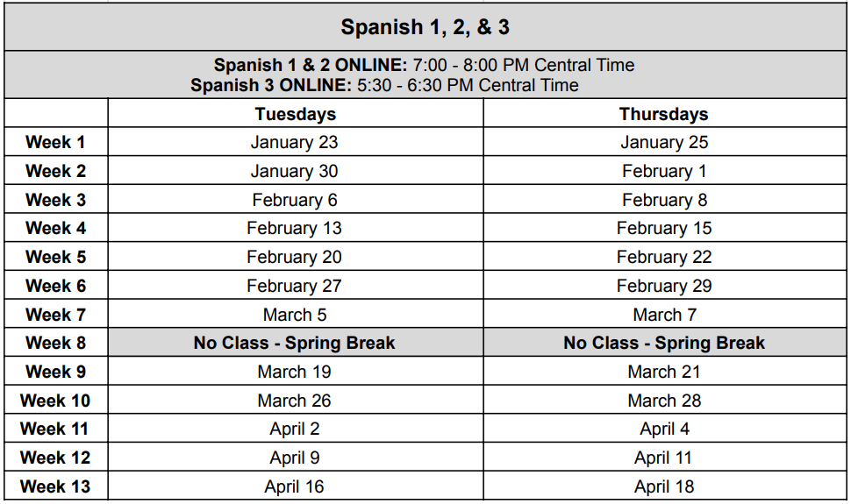Select the February 13 cell
851x504 pixels.
[294, 228]
